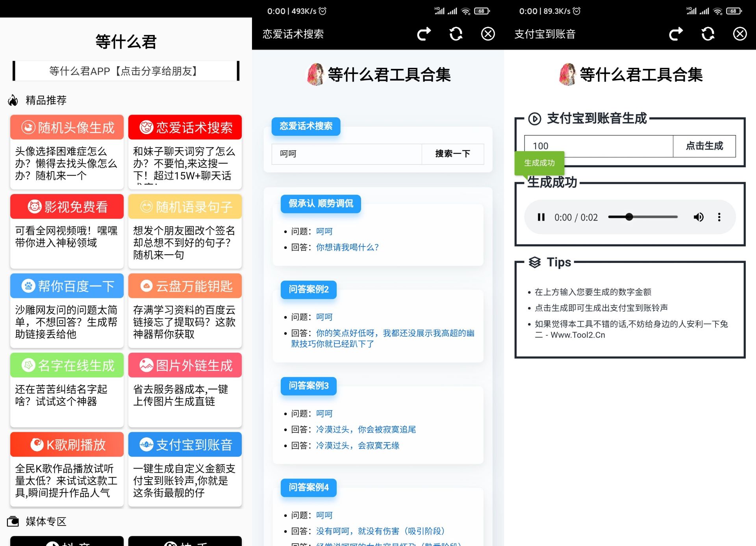This screenshot has width=756, height=546.
Task: Click the bear icon on 影视免费看
Action: [x=35, y=206]
